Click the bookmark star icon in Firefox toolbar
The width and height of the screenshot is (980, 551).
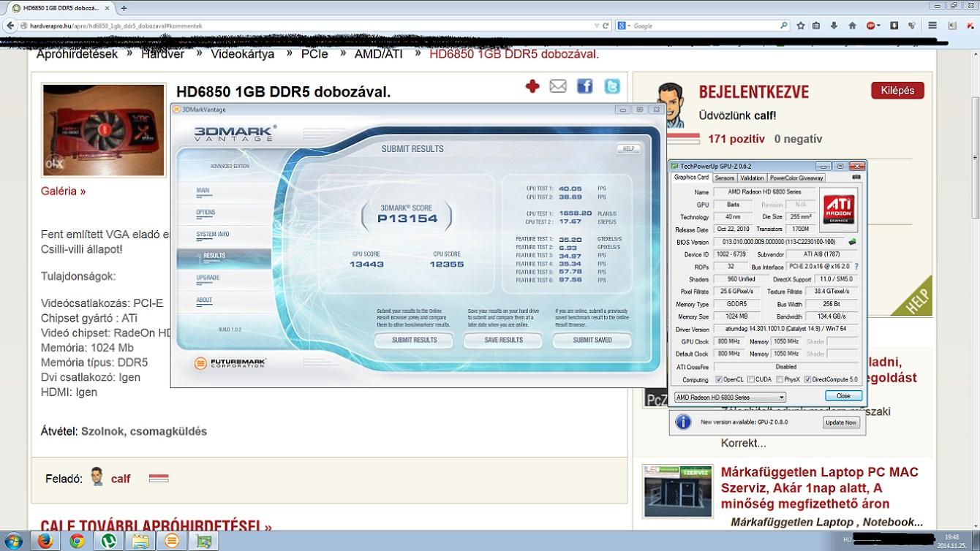click(x=801, y=26)
